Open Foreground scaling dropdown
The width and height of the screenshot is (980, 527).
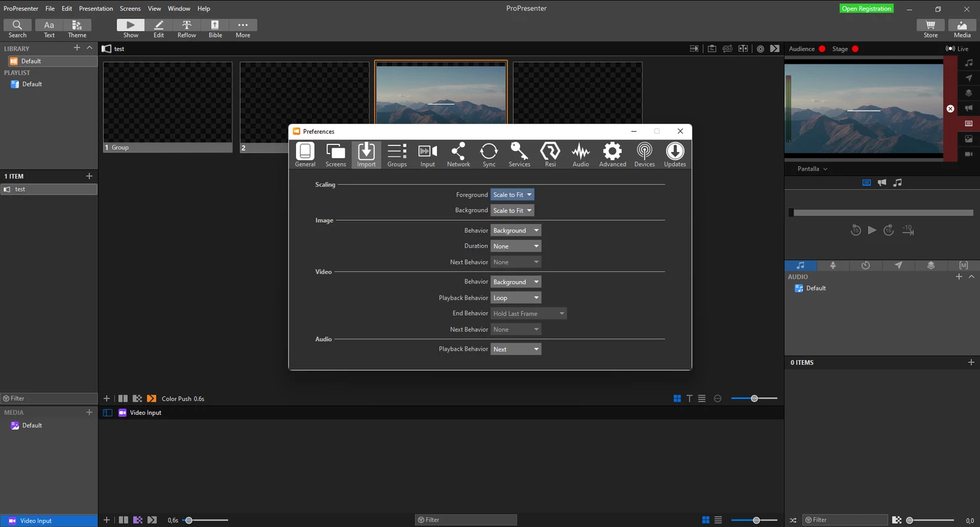[x=512, y=195]
